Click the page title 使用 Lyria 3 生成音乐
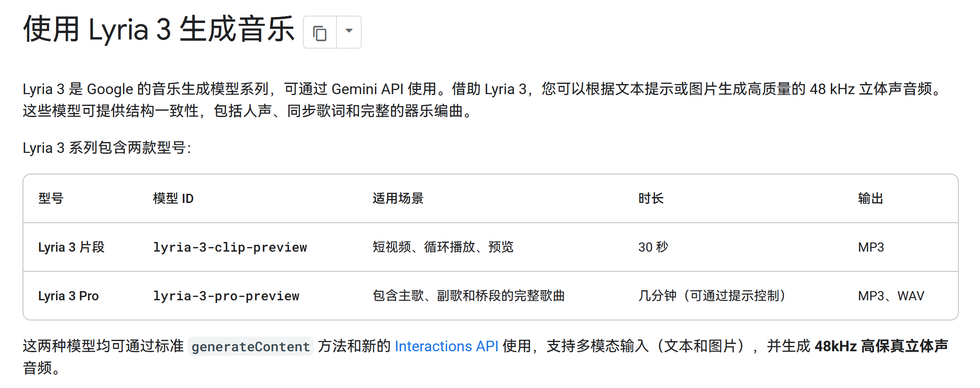The image size is (980, 388). coord(159,30)
